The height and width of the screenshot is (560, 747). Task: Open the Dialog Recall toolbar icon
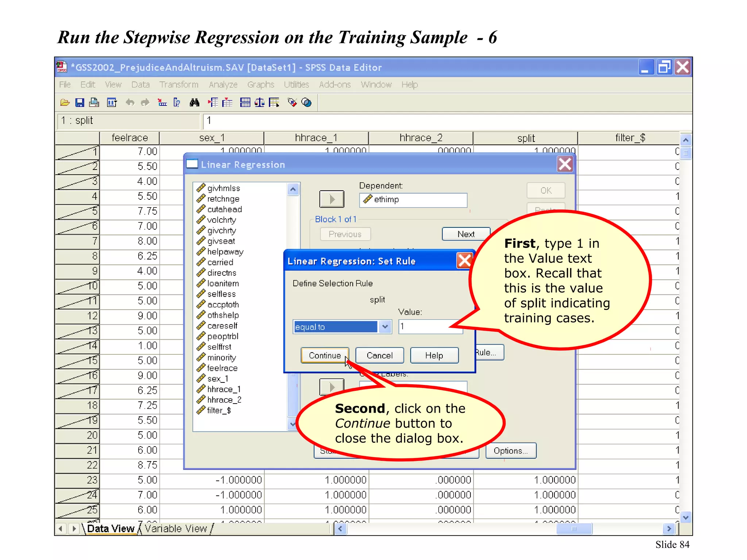[x=112, y=102]
